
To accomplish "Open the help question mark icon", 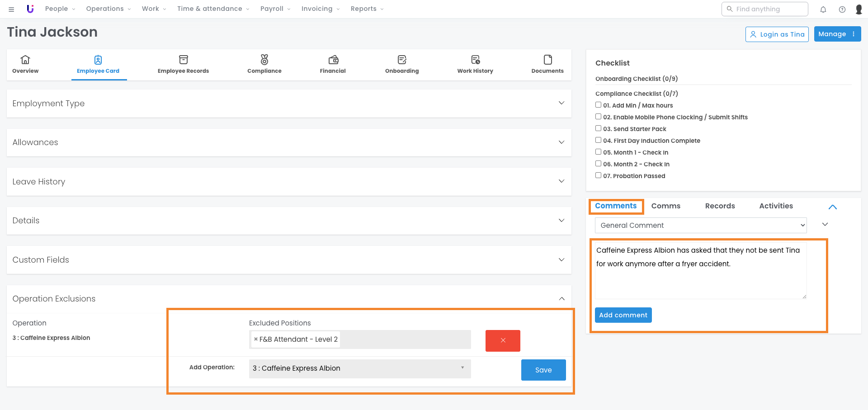I will point(842,9).
